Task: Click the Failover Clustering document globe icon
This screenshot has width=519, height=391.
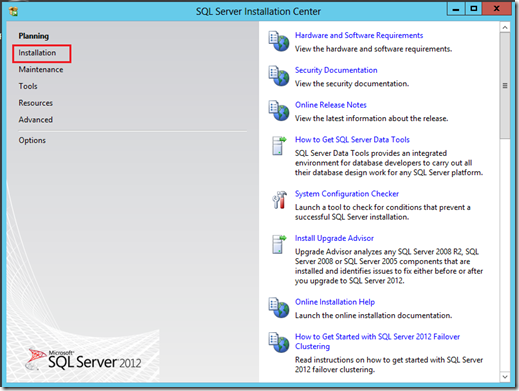Action: (x=279, y=342)
